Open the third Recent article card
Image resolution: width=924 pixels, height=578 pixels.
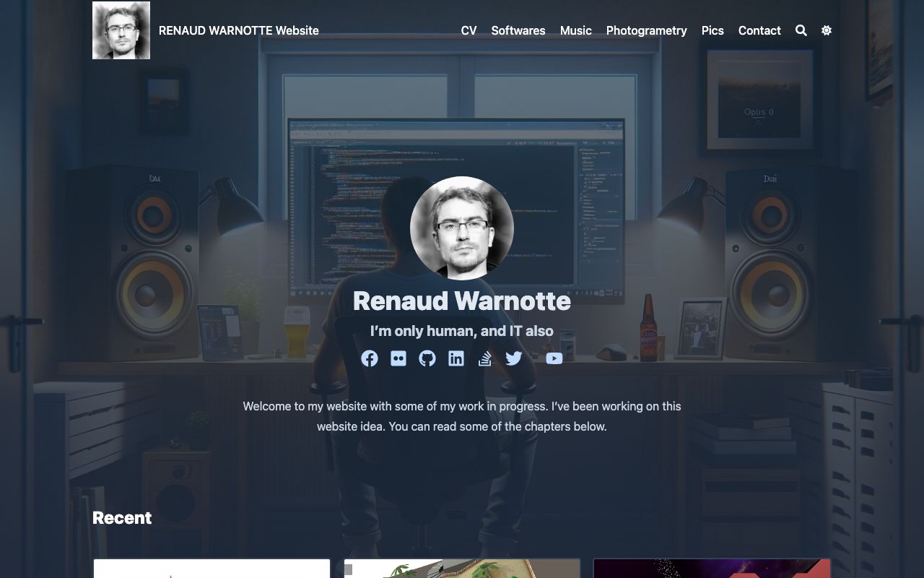click(712, 568)
